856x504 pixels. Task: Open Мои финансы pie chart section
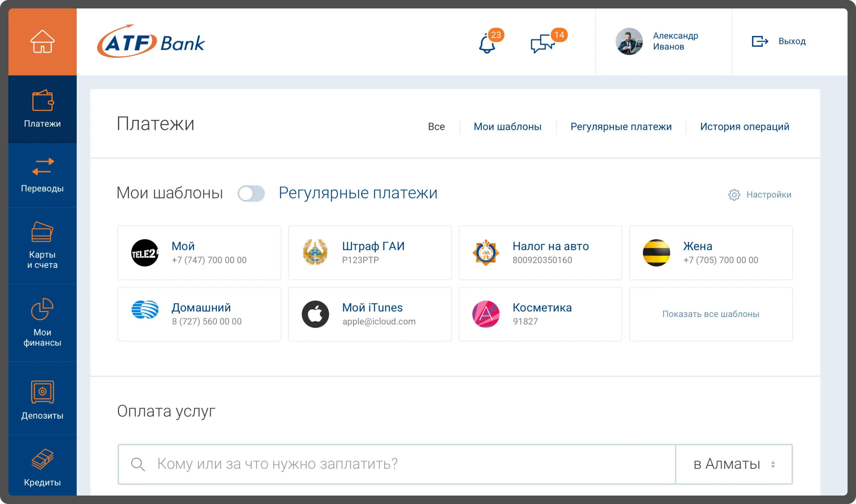pyautogui.click(x=42, y=322)
